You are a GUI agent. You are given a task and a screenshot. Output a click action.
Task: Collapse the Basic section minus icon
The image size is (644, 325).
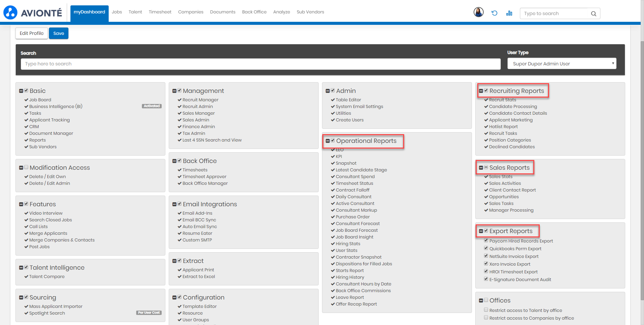tap(21, 91)
